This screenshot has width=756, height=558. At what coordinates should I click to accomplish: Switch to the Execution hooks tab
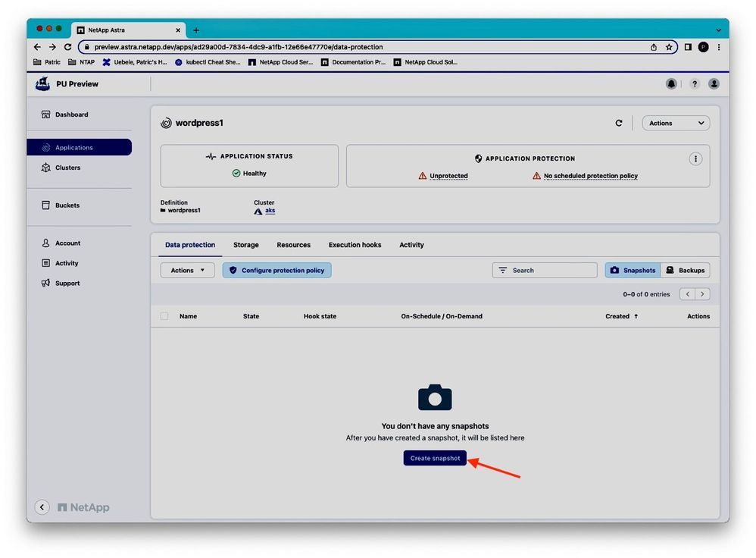pyautogui.click(x=355, y=245)
